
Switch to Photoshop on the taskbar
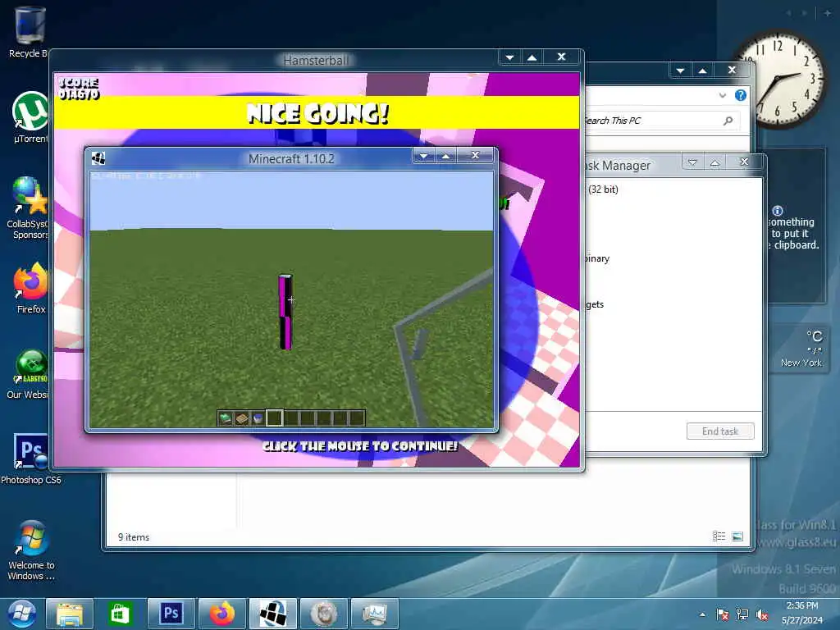[x=171, y=614]
